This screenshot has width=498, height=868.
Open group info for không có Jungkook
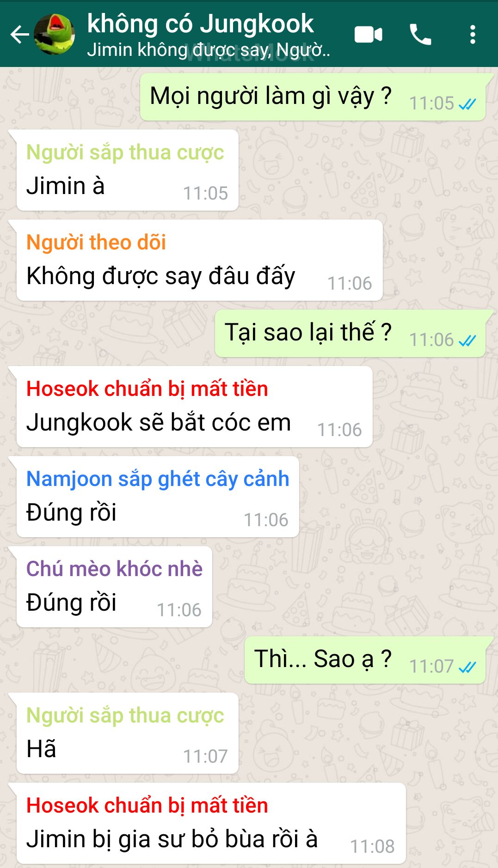[200, 24]
